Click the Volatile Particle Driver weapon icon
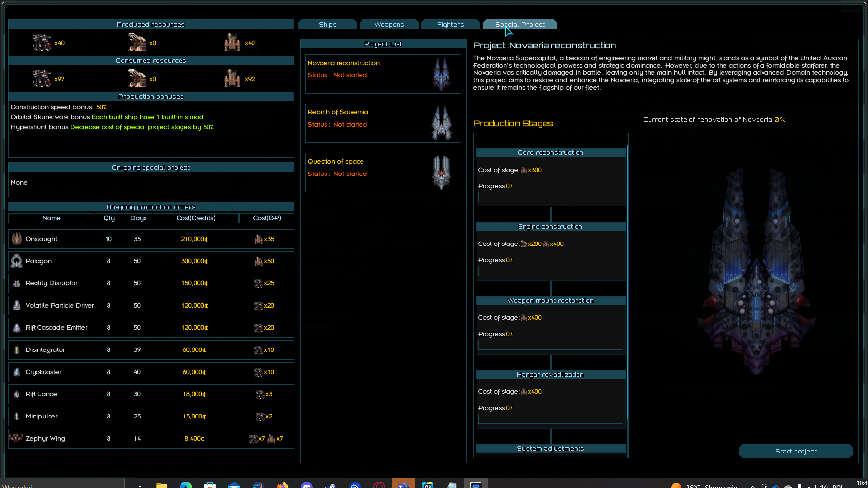This screenshot has height=488, width=868. tap(17, 305)
